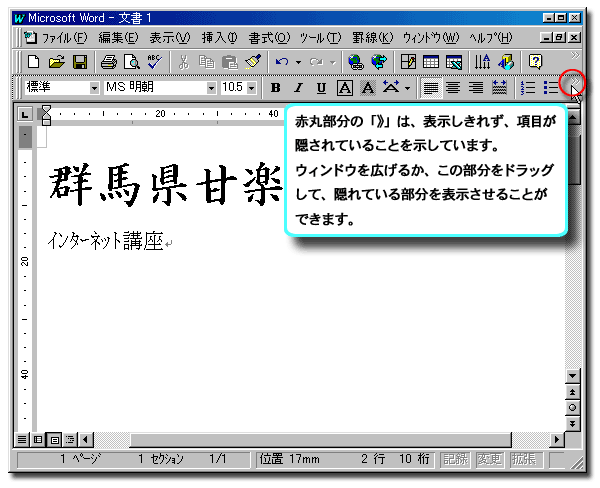Apply character border A icon
Image resolution: width=600 pixels, height=488 pixels.
[345, 88]
